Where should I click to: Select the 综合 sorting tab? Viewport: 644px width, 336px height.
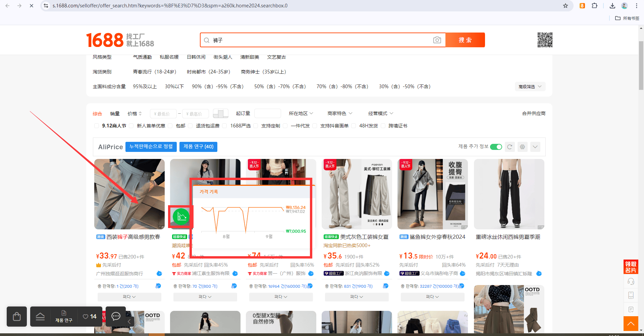click(x=97, y=114)
